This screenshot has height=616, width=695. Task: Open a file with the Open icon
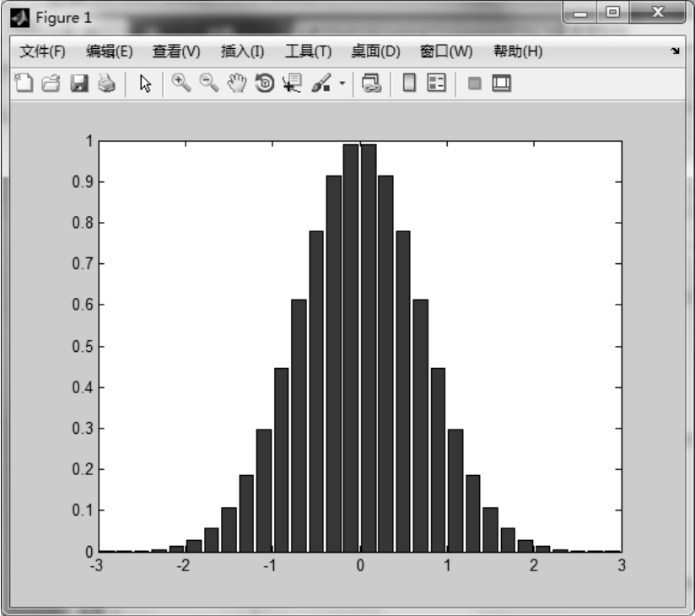(x=51, y=84)
